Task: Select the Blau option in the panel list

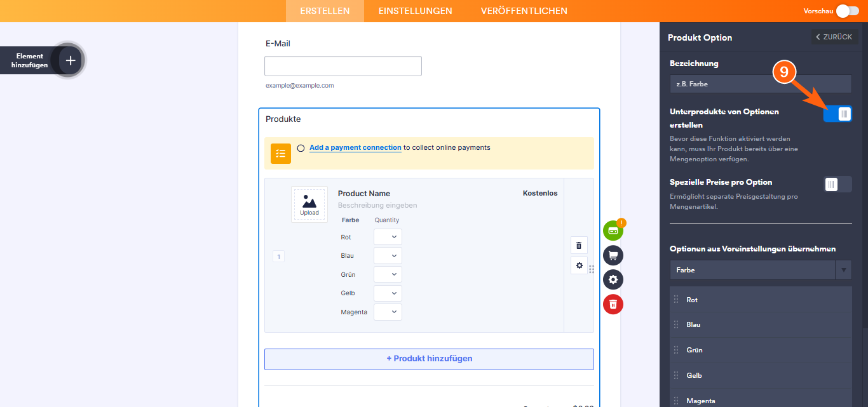Action: [761, 324]
